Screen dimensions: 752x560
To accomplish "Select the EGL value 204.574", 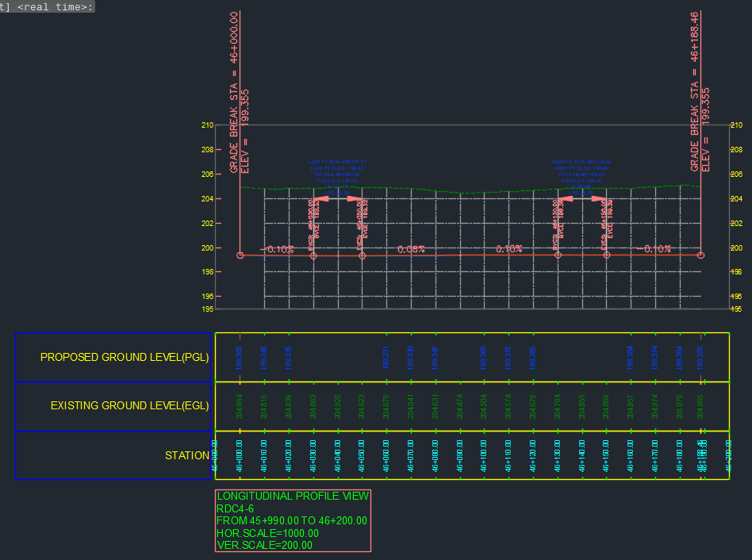I will point(508,407).
